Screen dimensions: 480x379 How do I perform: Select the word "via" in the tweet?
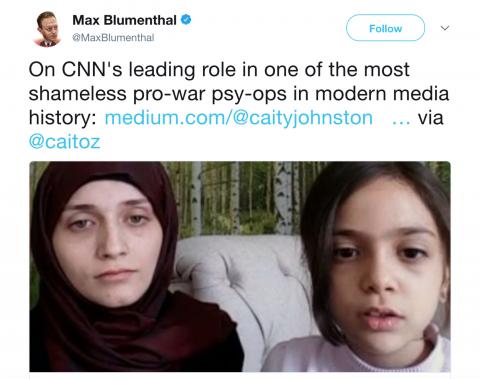(431, 118)
